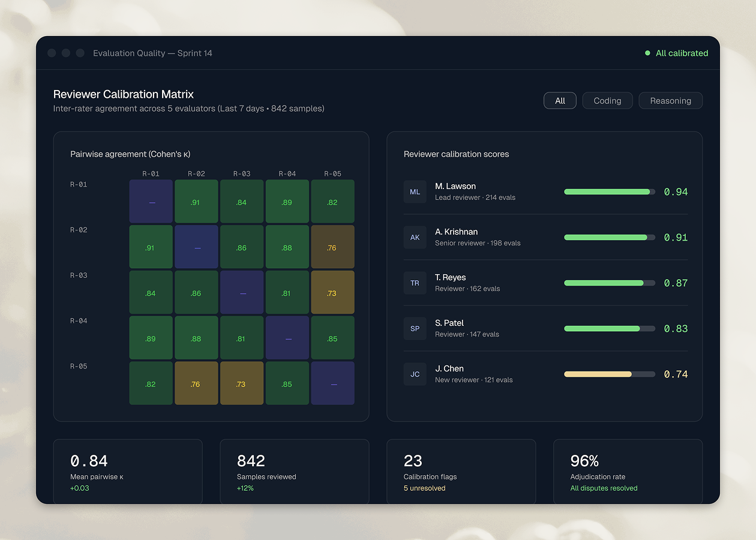Open M. Lawson reviewer name

[x=455, y=186]
